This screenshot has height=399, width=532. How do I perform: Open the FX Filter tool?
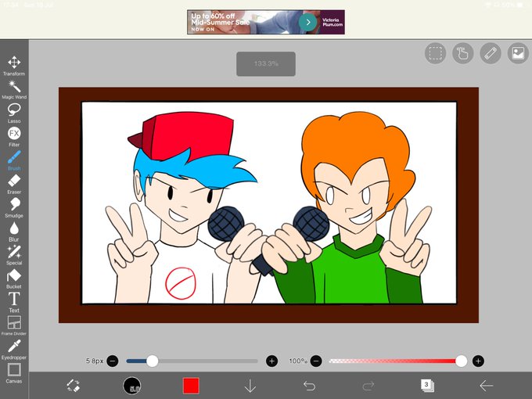click(x=14, y=137)
